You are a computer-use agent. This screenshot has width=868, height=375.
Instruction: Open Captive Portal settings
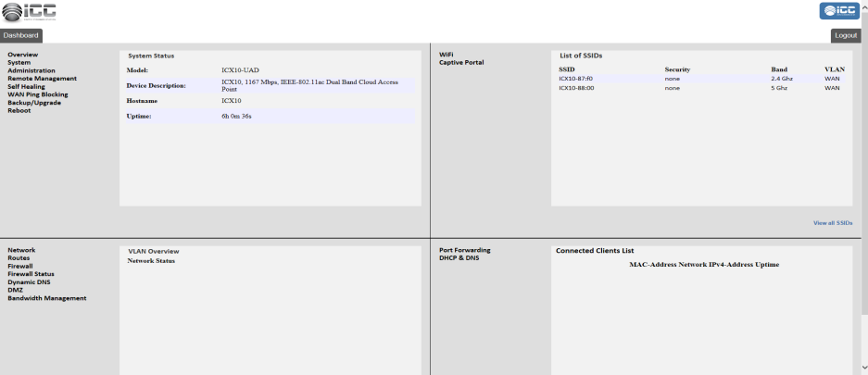point(461,63)
